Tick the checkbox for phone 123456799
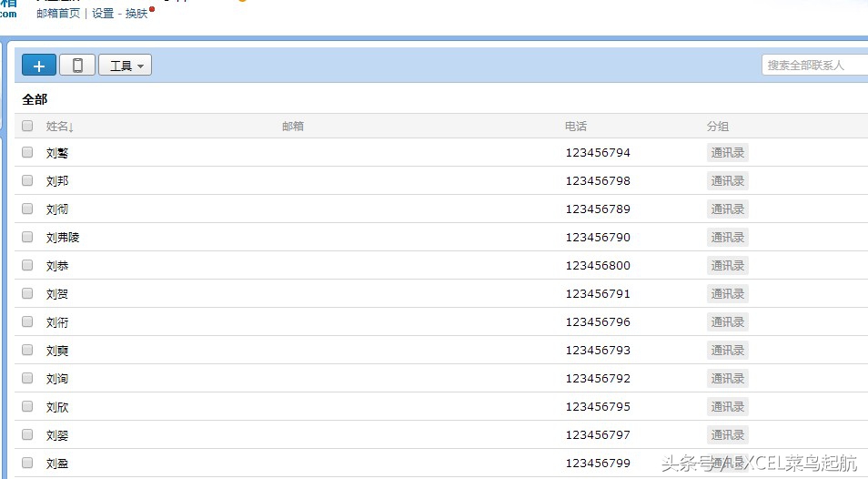Screen dimensions: 868x479 click(27, 463)
